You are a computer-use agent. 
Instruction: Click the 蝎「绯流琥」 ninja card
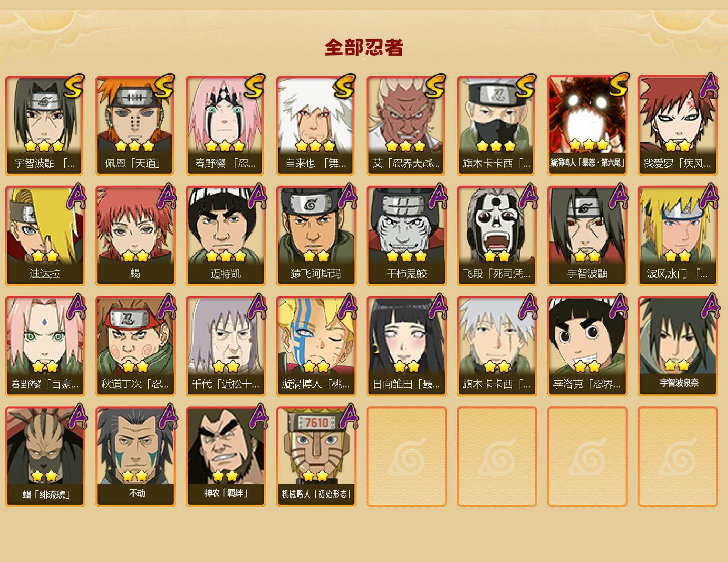[x=45, y=457]
